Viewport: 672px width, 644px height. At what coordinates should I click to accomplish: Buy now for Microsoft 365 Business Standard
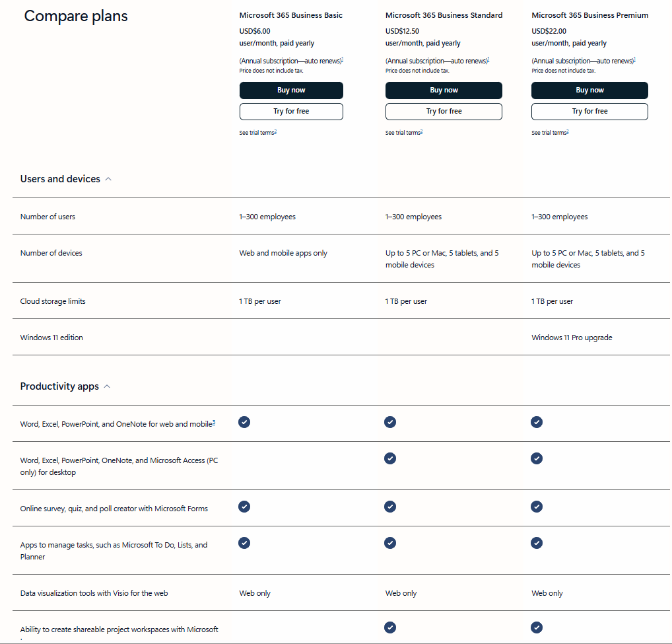click(x=444, y=90)
